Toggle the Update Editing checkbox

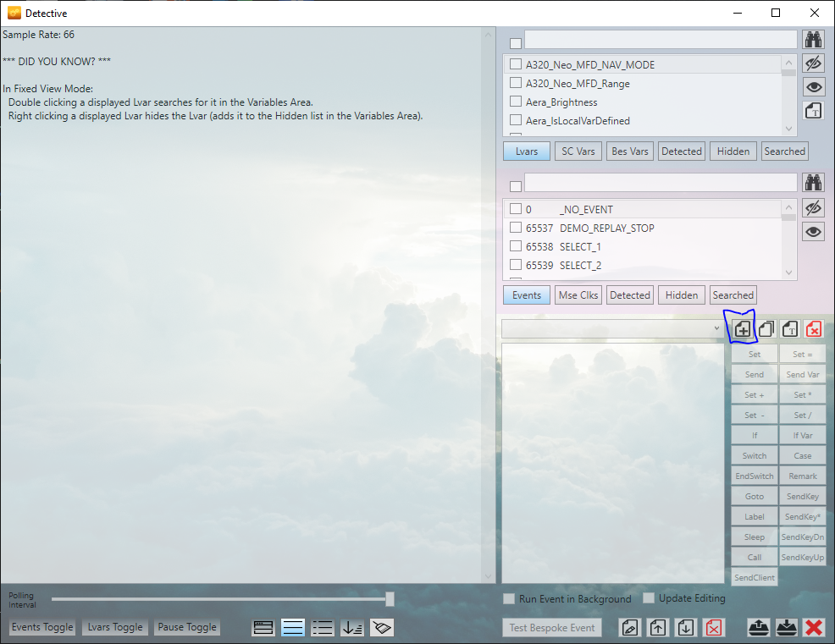click(x=649, y=598)
